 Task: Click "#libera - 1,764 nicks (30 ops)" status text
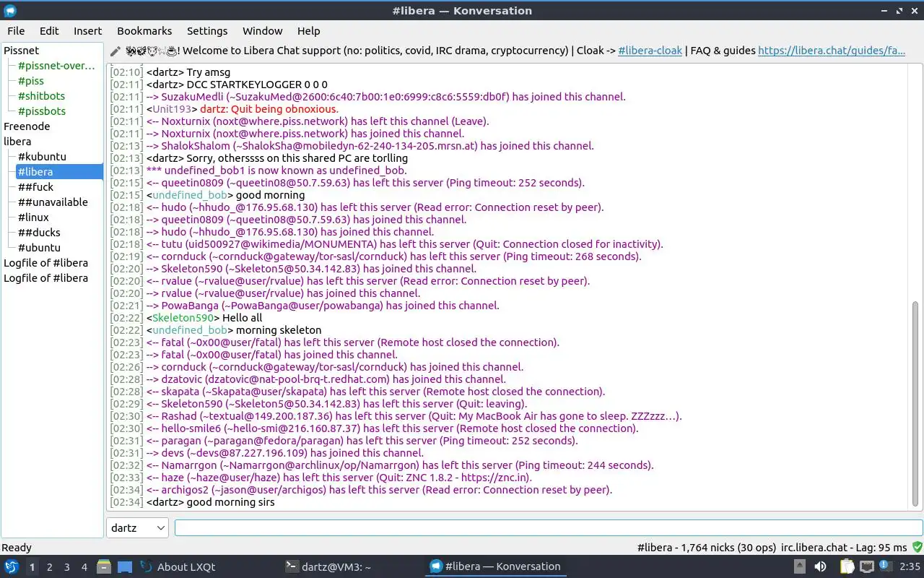point(706,548)
